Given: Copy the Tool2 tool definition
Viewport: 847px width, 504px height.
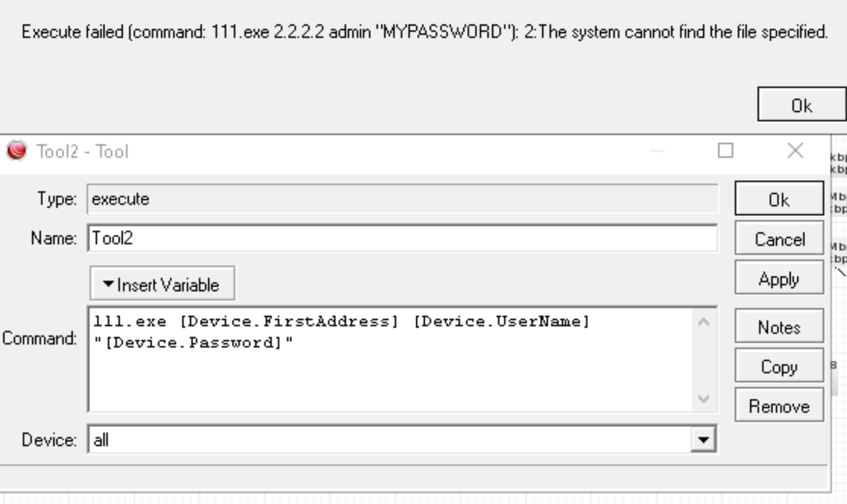Looking at the screenshot, I should (779, 366).
